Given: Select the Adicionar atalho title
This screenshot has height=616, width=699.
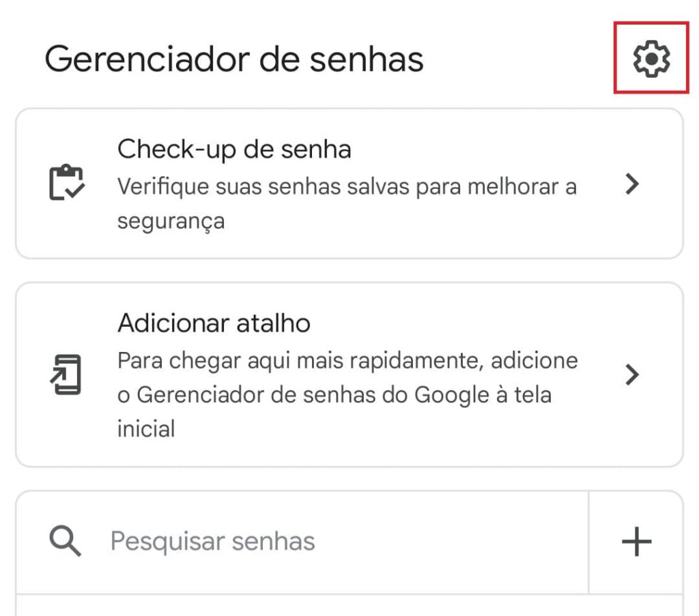Looking at the screenshot, I should click(x=214, y=322).
